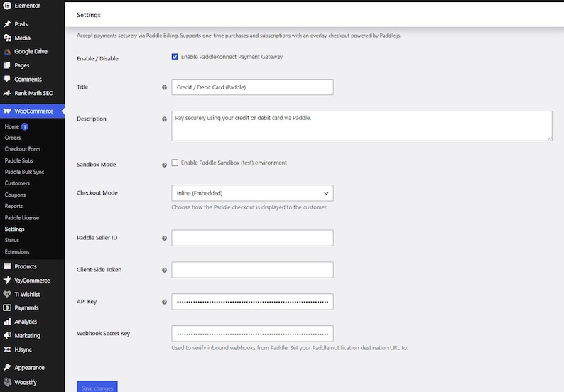Viewport: 564px width, 392px height.
Task: Click help icon beside API Key
Action: (164, 302)
